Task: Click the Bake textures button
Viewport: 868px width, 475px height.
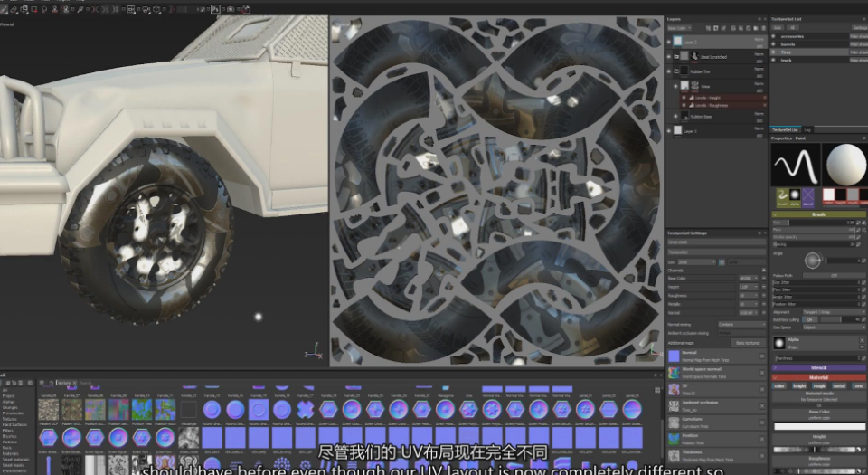Action: pyautogui.click(x=748, y=343)
